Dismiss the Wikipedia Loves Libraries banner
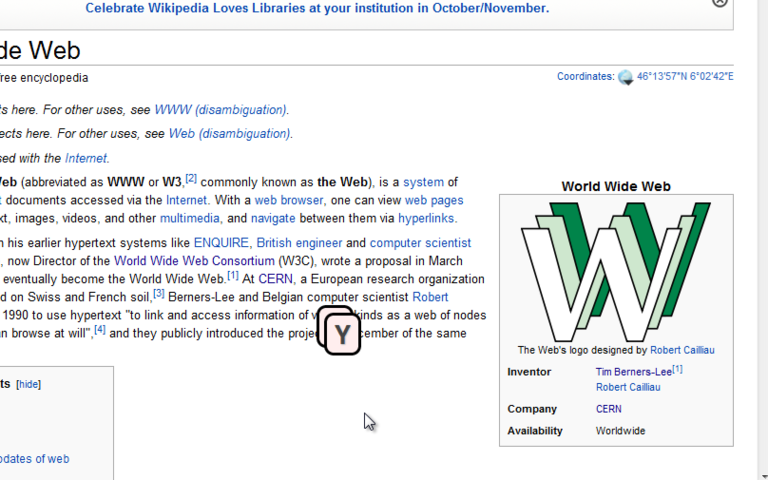The width and height of the screenshot is (768, 480). point(720,2)
